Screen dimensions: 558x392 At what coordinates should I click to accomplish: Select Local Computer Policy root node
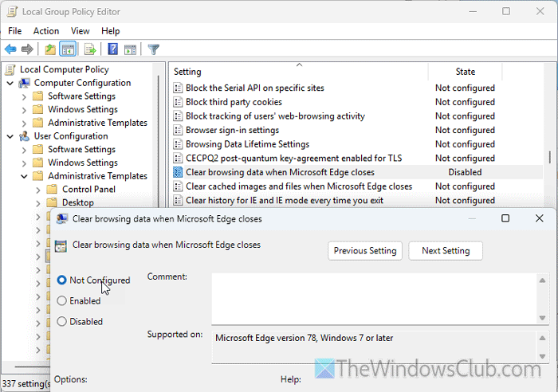click(65, 69)
